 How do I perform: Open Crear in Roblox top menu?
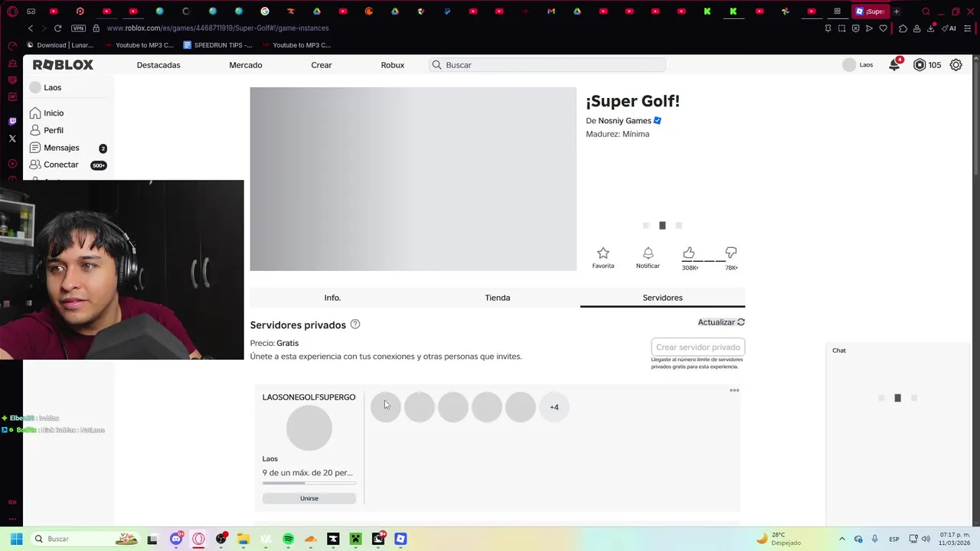pyautogui.click(x=322, y=65)
